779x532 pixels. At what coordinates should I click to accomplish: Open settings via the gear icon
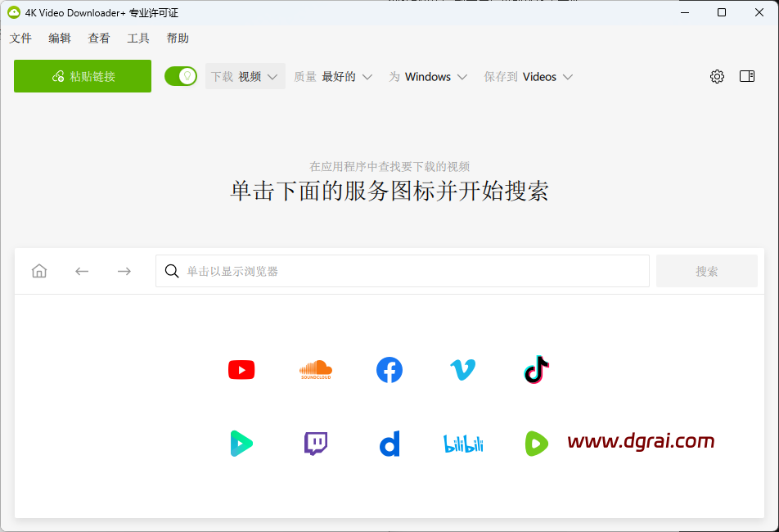pos(717,76)
